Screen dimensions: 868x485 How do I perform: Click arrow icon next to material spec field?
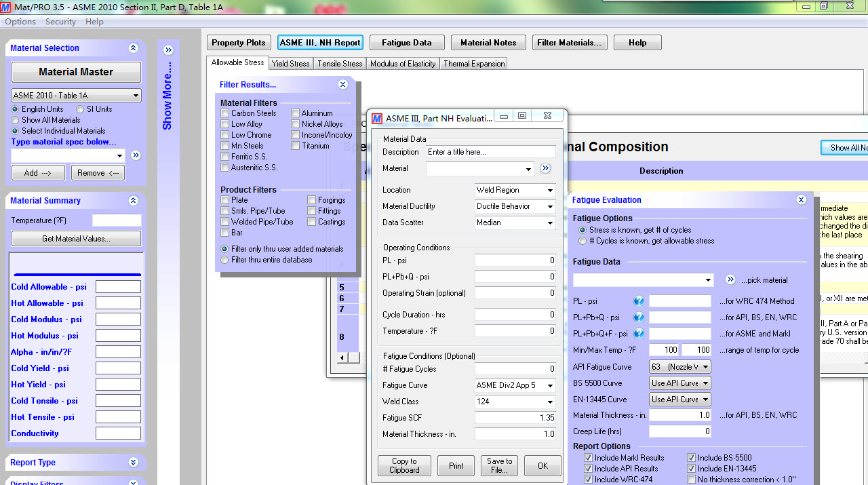(x=136, y=155)
